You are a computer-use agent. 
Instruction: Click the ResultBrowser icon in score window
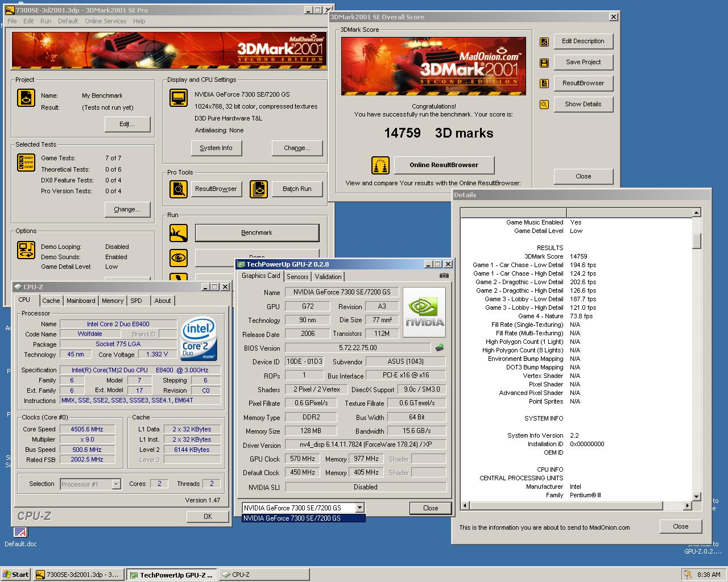(x=544, y=84)
